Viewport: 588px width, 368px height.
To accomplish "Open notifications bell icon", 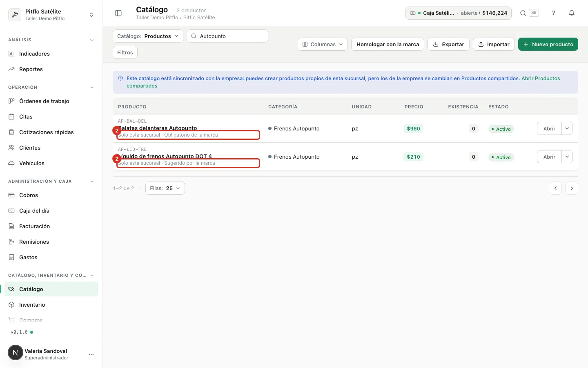I will pos(572,13).
